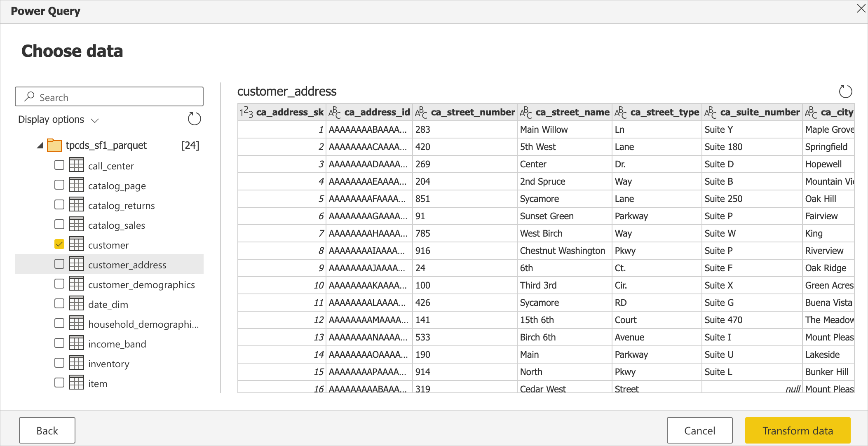Click the inventory table in sidebar
Screen dimensions: 868x446
pyautogui.click(x=109, y=364)
